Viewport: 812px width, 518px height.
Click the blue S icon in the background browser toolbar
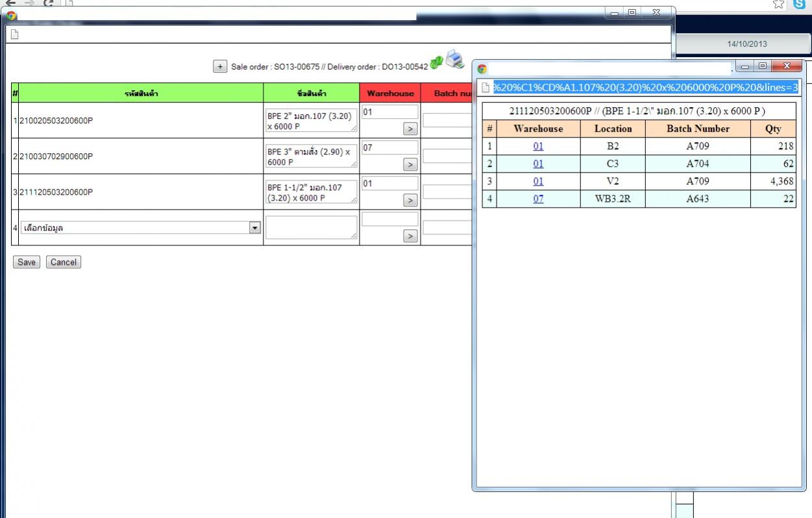pyautogui.click(x=799, y=4)
